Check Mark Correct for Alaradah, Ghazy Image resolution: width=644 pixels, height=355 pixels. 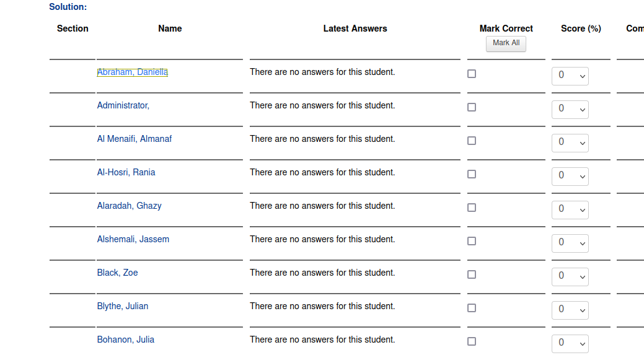click(472, 208)
